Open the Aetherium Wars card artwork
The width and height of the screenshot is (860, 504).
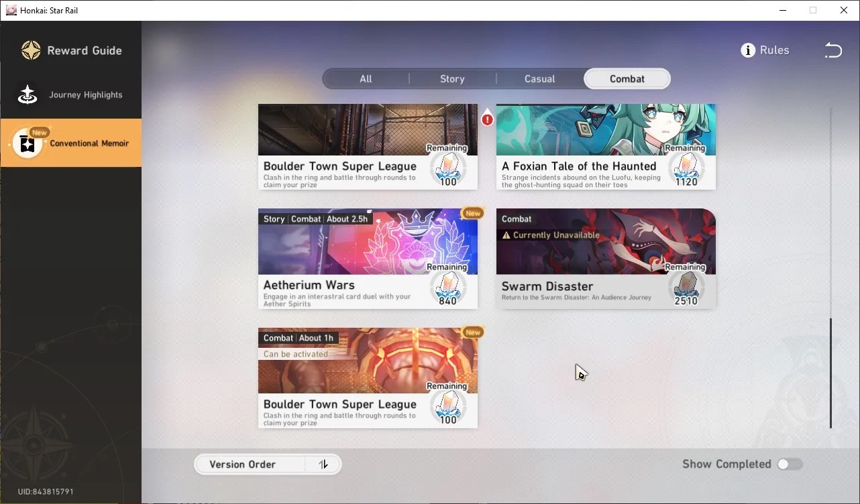tap(368, 241)
